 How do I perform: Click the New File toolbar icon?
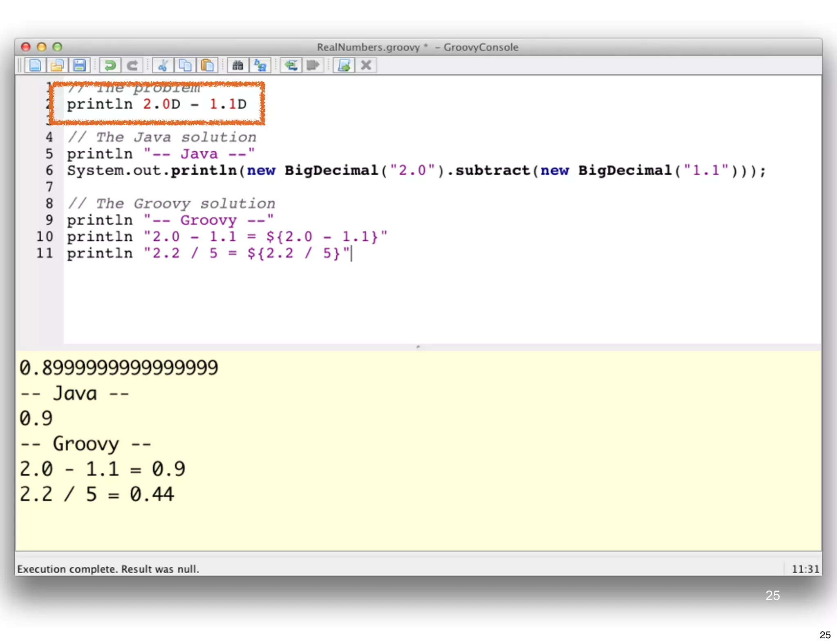click(x=36, y=65)
